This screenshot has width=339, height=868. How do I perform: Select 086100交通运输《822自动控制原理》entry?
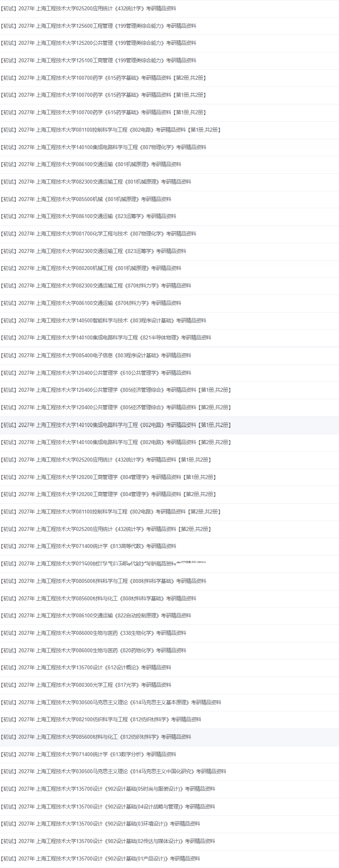pyautogui.click(x=96, y=615)
